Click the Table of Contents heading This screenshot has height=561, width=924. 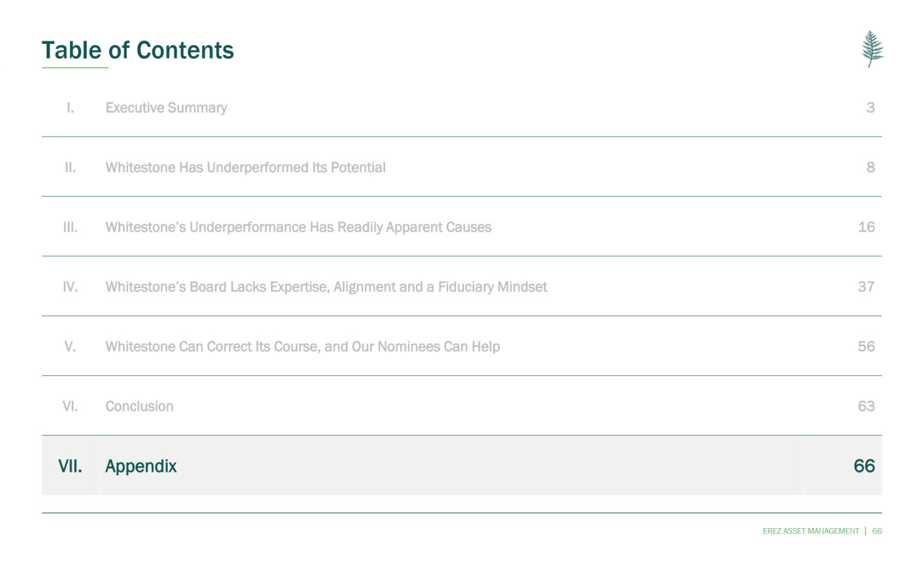click(137, 50)
